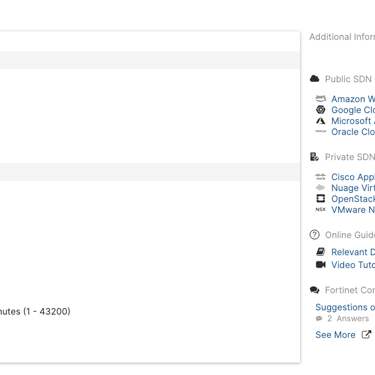Click the Google Cloud hexagon icon
375x375 pixels.
(320, 110)
